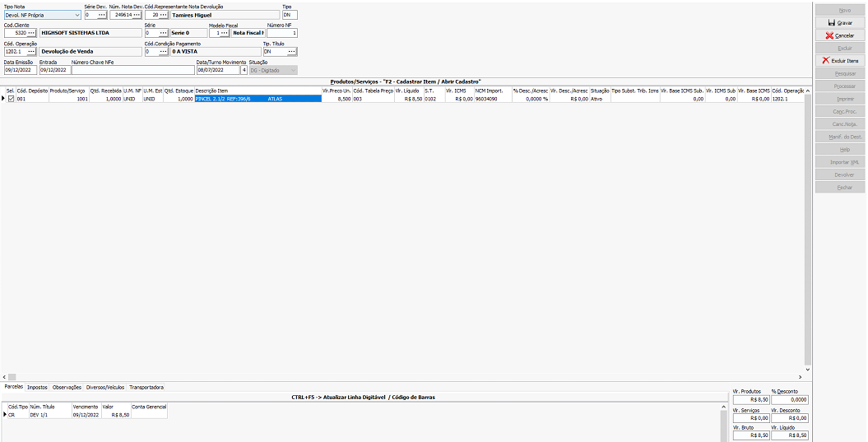Open lookup next to Cód. Cliente field
The width and height of the screenshot is (868, 442).
(x=31, y=33)
